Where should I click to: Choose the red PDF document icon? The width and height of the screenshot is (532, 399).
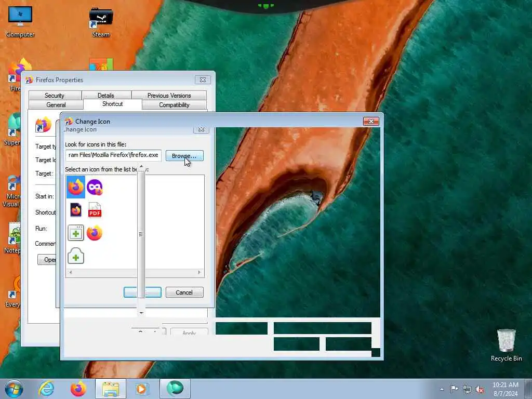[x=95, y=210]
